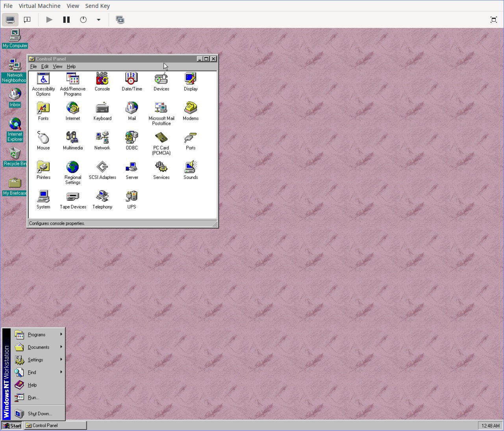Expand the Programs submenu in Start menu
Viewport: 504px width, 431px height.
pyautogui.click(x=37, y=334)
